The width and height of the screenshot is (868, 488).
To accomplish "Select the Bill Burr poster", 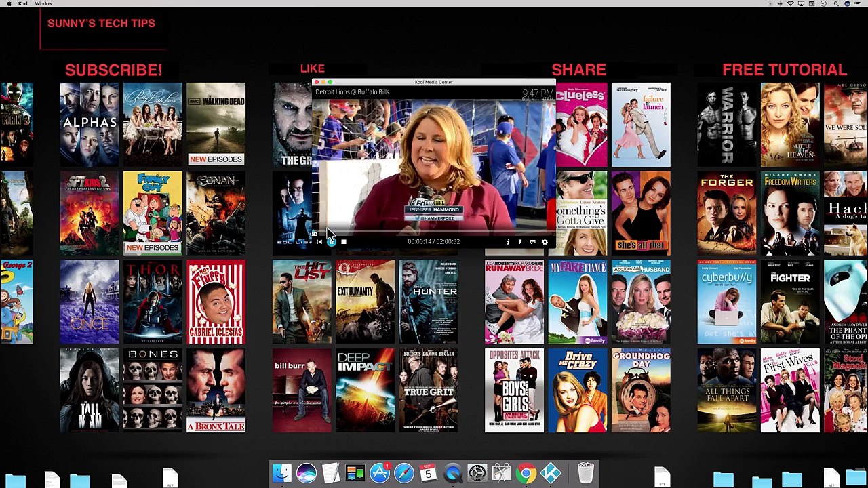I will (x=302, y=390).
